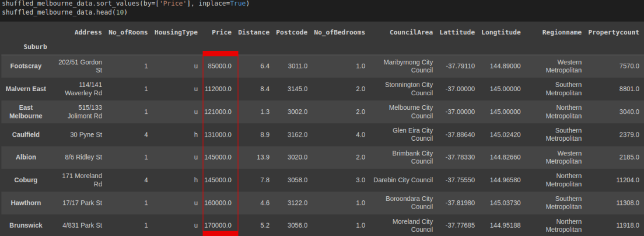
Task: Click Stonnington City Council cell
Action: (x=409, y=89)
